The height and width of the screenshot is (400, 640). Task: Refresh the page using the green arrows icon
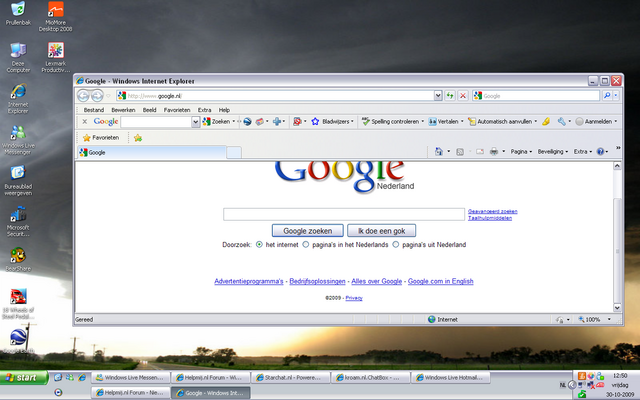[x=450, y=96]
